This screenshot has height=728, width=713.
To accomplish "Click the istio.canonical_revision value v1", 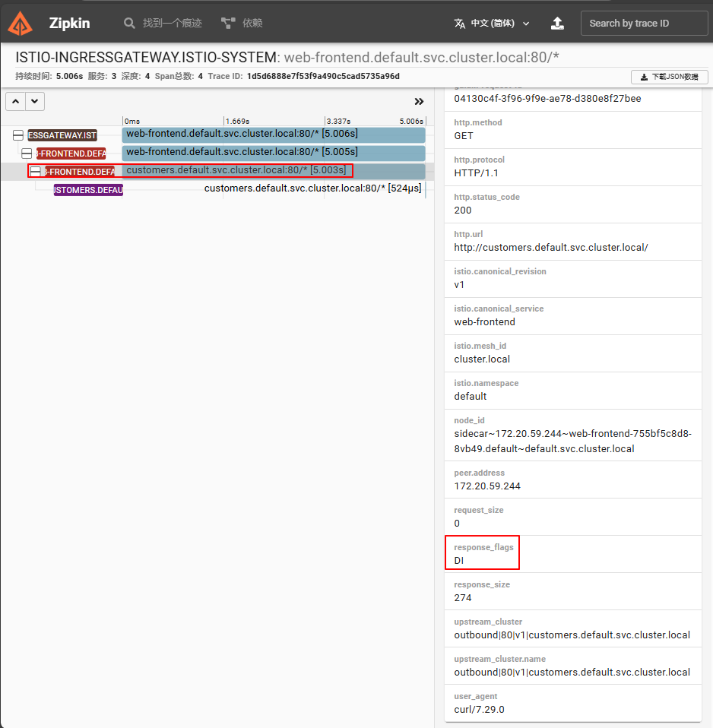I will click(459, 285).
